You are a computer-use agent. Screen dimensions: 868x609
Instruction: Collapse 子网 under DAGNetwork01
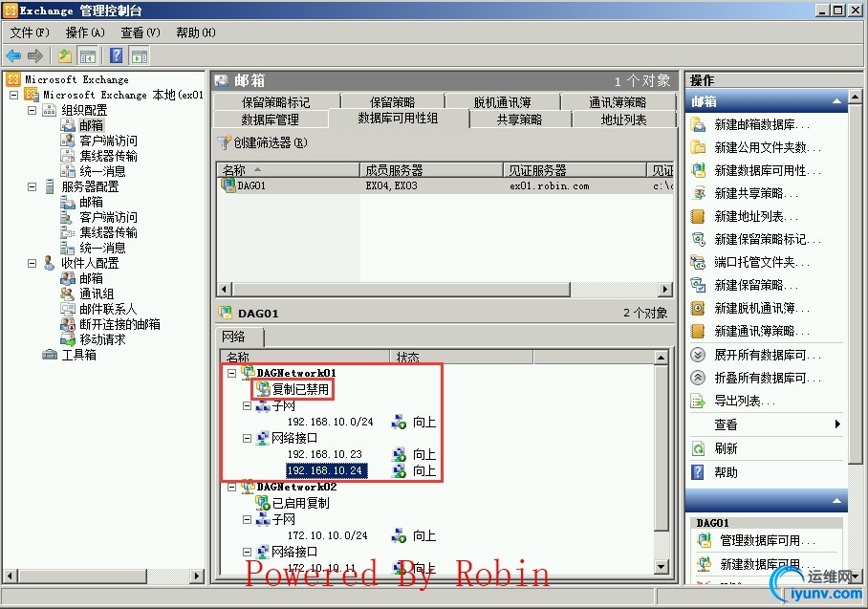(247, 405)
